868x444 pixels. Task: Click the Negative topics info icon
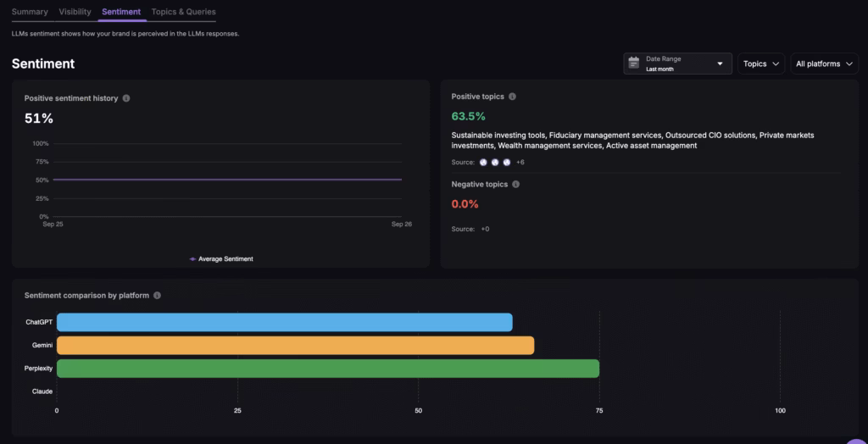[x=516, y=184]
